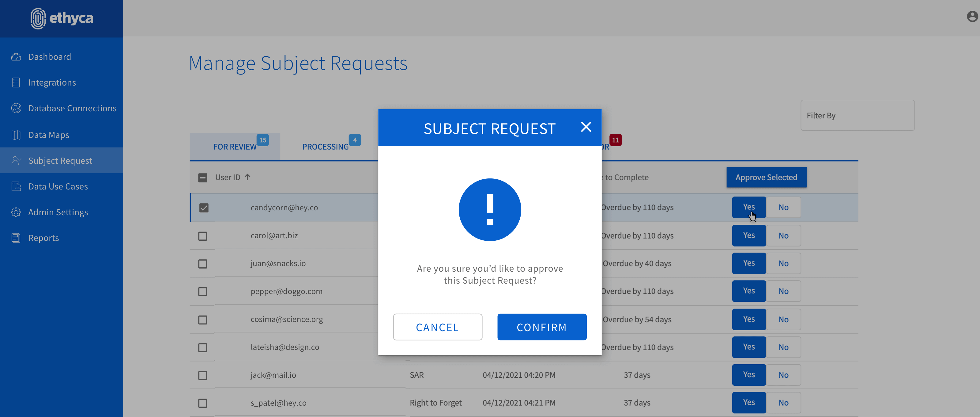Image resolution: width=980 pixels, height=417 pixels.
Task: Click the Data Maps icon
Action: 16,135
